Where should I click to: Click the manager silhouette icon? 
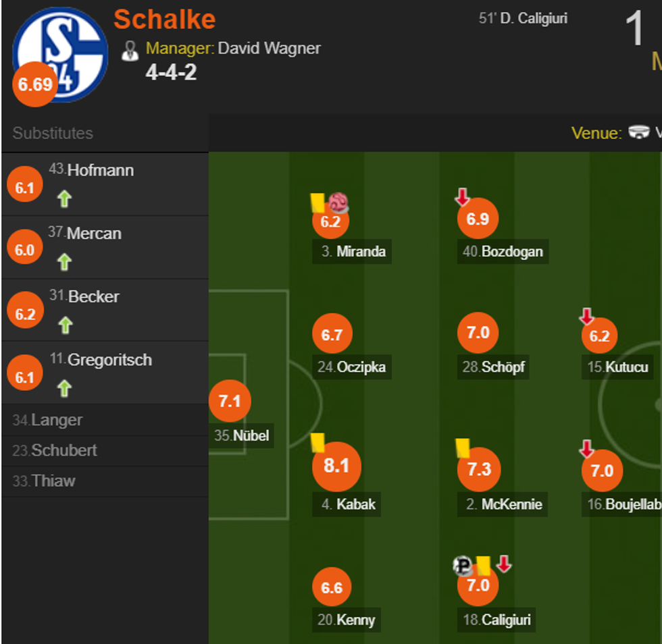point(130,50)
